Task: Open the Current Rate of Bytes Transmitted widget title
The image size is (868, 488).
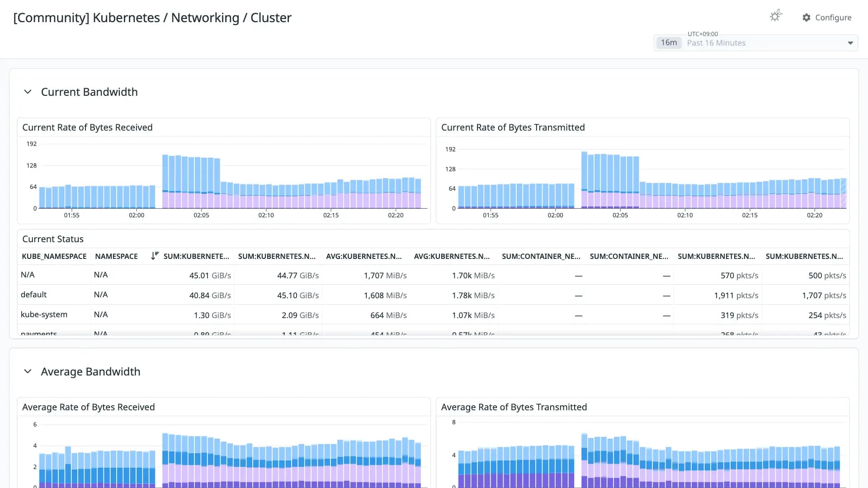Action: pyautogui.click(x=513, y=127)
